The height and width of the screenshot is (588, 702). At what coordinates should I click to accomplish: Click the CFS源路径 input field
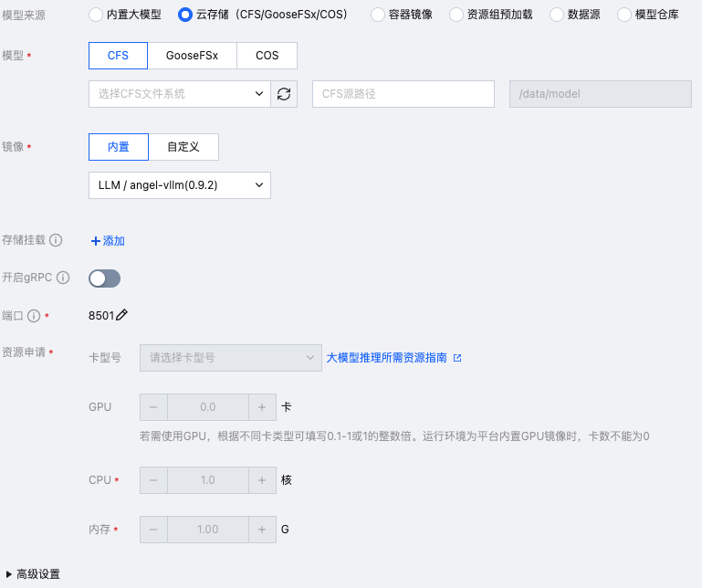pos(403,94)
